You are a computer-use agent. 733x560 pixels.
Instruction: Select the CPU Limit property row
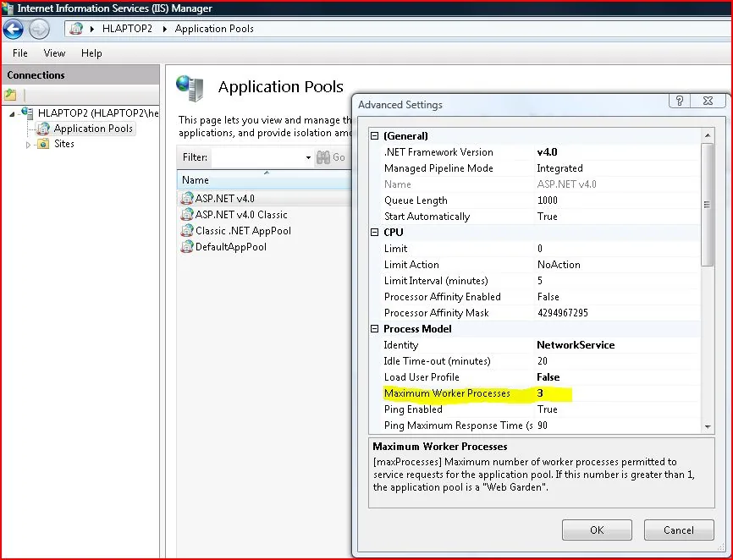coord(541,249)
